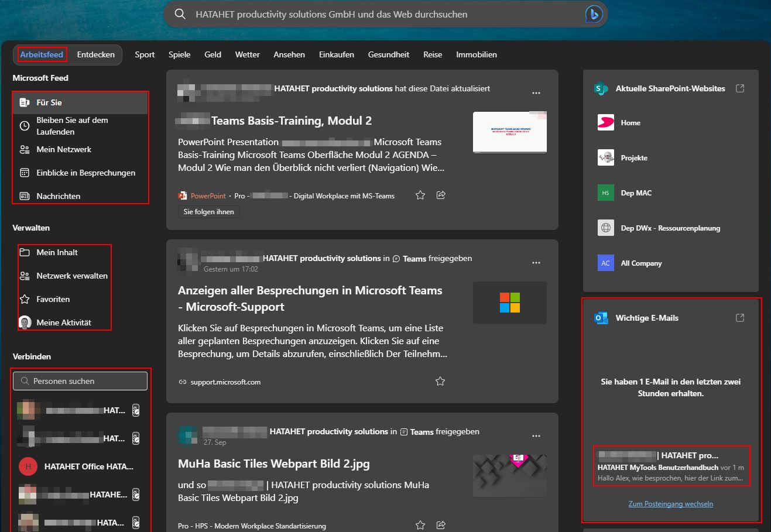Viewport: 771px width, 532px height.
Task: Open the Immobilien category
Action: (477, 54)
